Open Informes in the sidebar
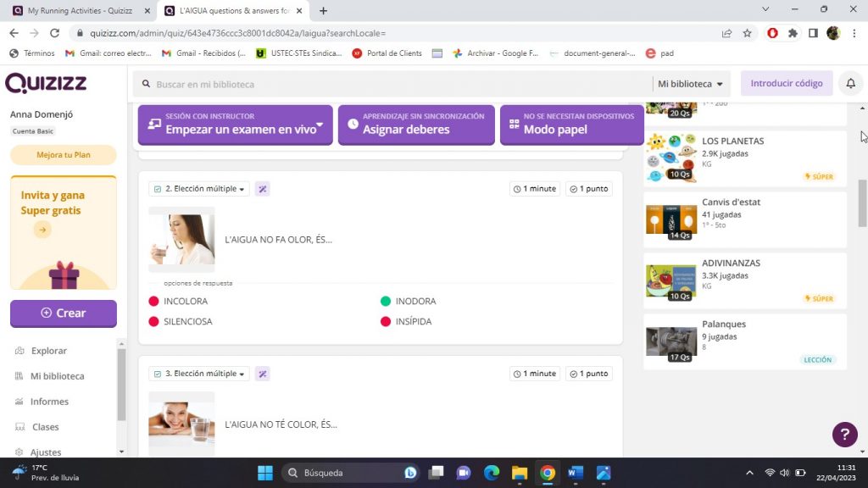868x488 pixels. (x=49, y=402)
